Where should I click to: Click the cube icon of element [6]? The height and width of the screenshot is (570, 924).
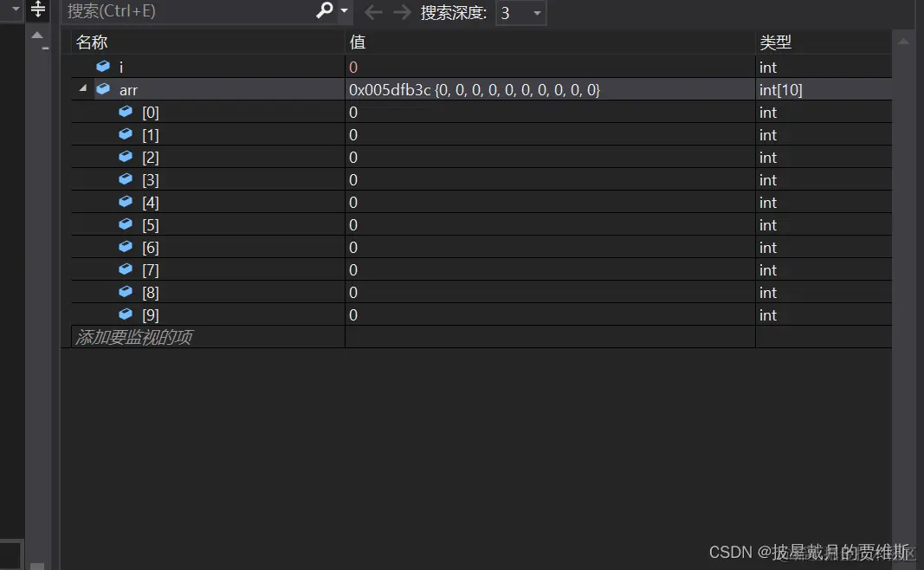click(126, 246)
